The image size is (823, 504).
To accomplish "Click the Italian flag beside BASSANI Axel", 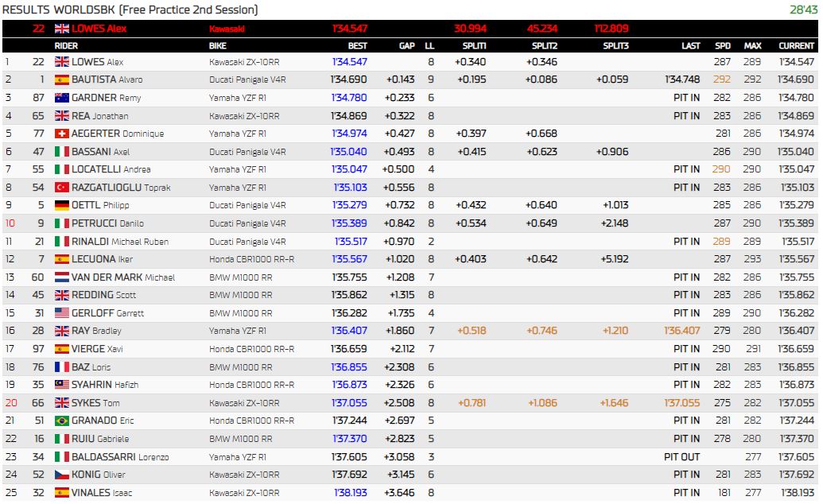I will 62,152.
